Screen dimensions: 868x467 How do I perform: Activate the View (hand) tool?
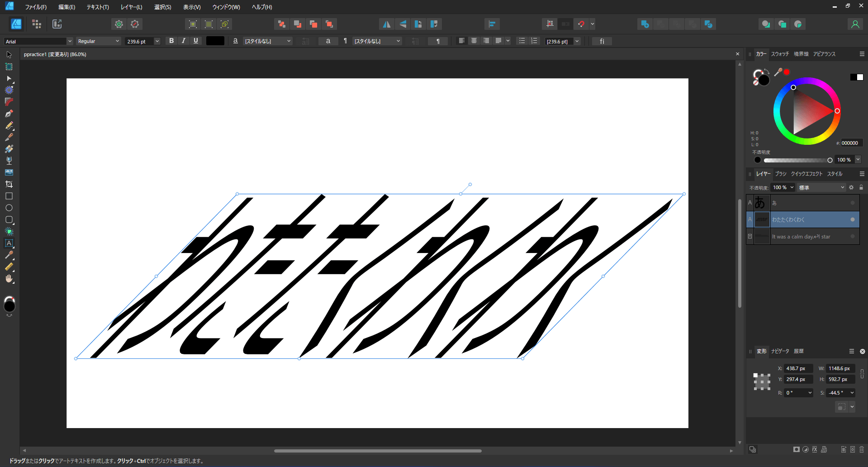pyautogui.click(x=9, y=279)
